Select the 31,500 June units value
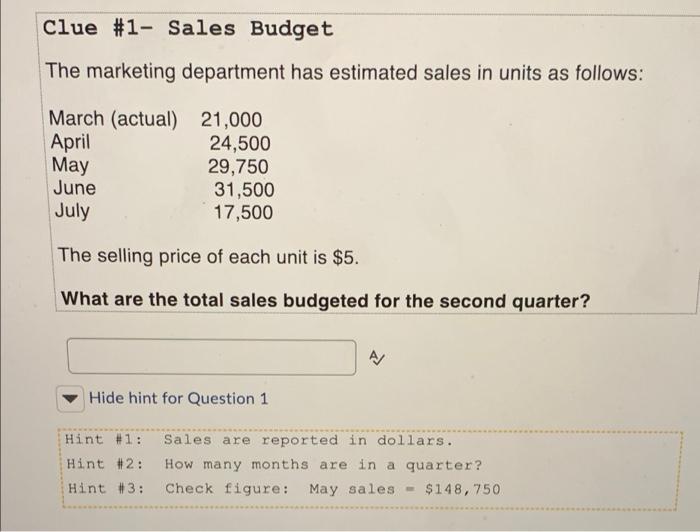The image size is (700, 532). [x=244, y=190]
